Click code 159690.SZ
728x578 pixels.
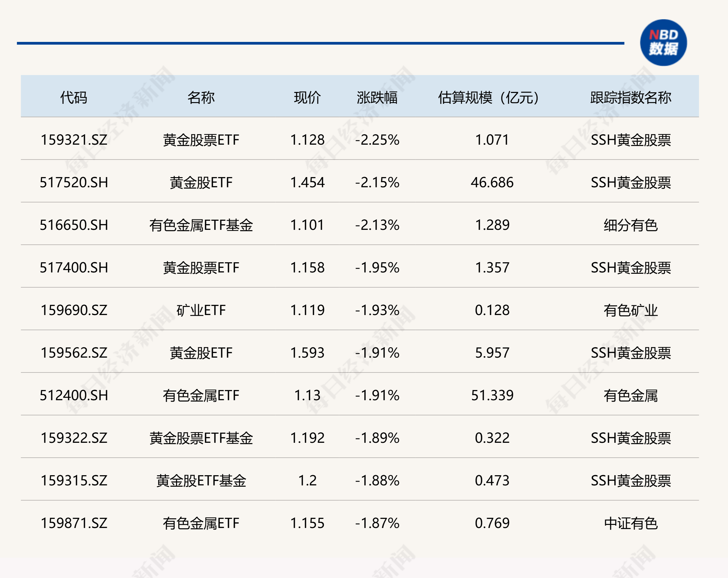[74, 310]
